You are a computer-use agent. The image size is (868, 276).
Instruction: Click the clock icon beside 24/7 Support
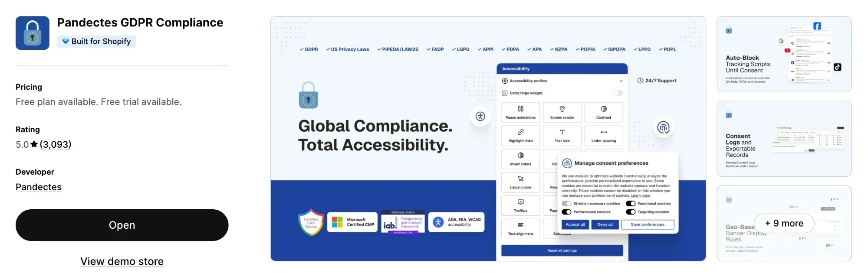(640, 81)
